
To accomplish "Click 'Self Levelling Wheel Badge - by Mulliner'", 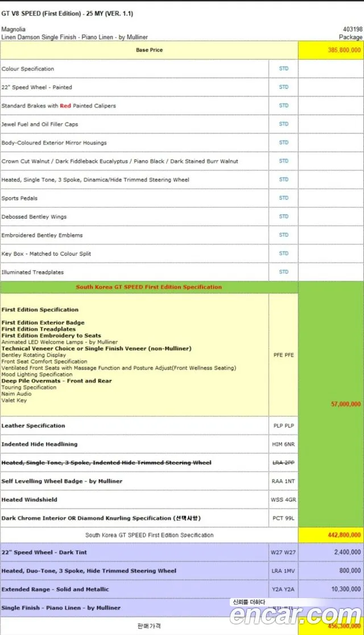I will [62, 481].
